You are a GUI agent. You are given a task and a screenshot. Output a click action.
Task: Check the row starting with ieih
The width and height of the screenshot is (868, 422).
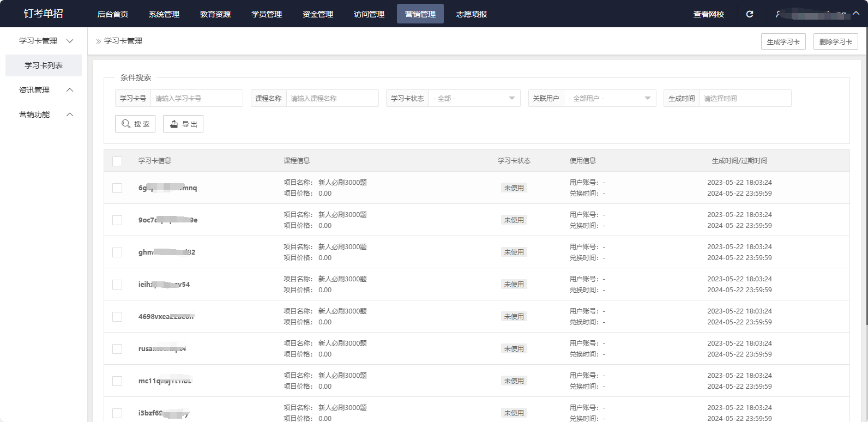click(x=117, y=285)
